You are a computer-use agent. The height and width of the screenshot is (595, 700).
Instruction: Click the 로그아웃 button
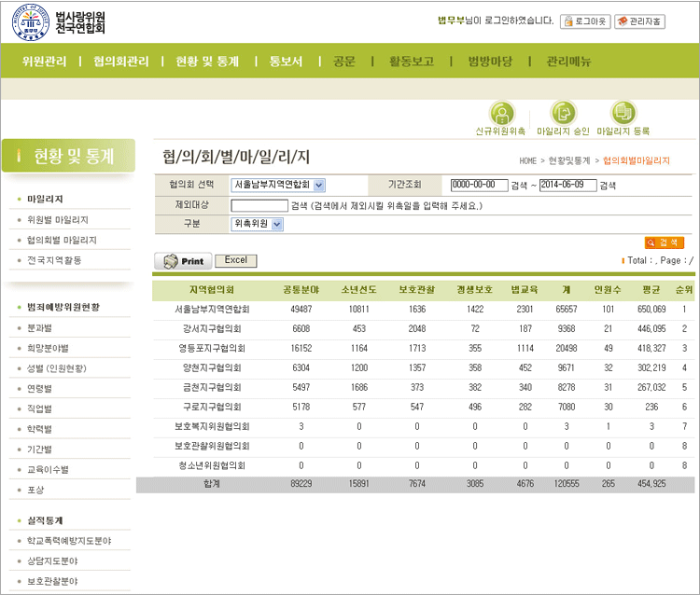click(x=584, y=21)
